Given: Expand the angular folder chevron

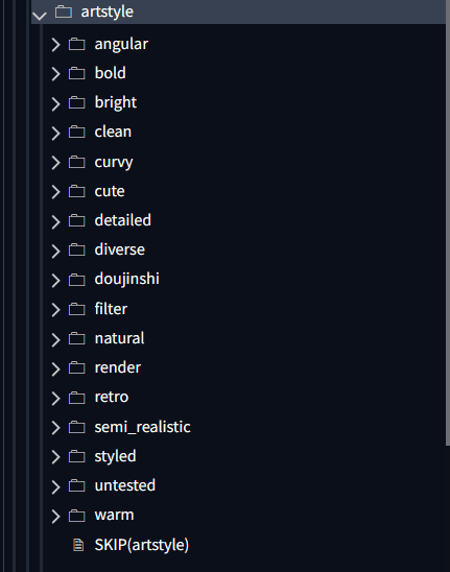Looking at the screenshot, I should 55,45.
